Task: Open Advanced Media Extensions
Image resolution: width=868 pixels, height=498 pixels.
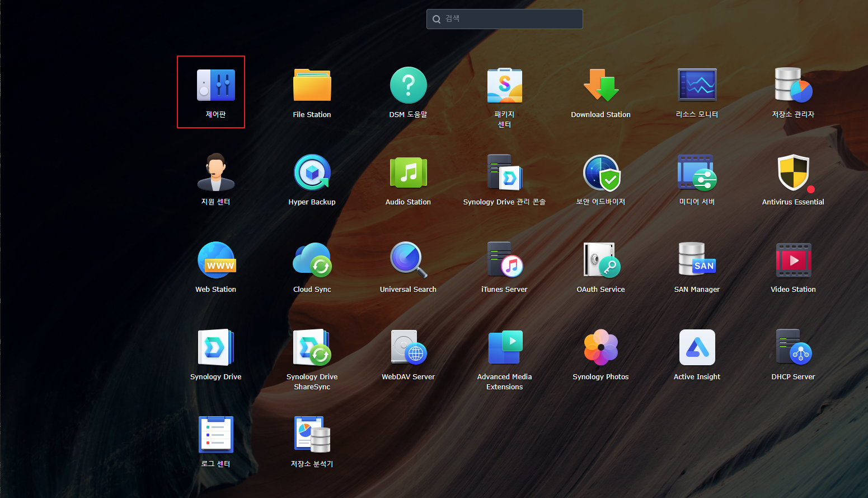Action: click(x=505, y=347)
